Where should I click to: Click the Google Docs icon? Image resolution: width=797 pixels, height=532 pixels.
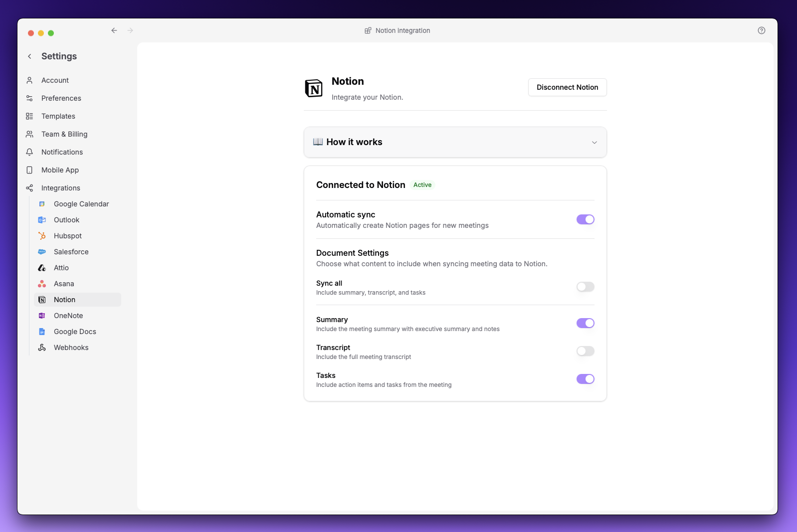tap(42, 332)
